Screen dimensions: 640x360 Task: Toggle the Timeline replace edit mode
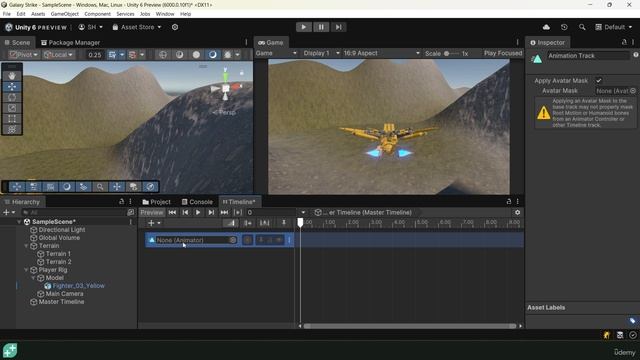(264, 223)
